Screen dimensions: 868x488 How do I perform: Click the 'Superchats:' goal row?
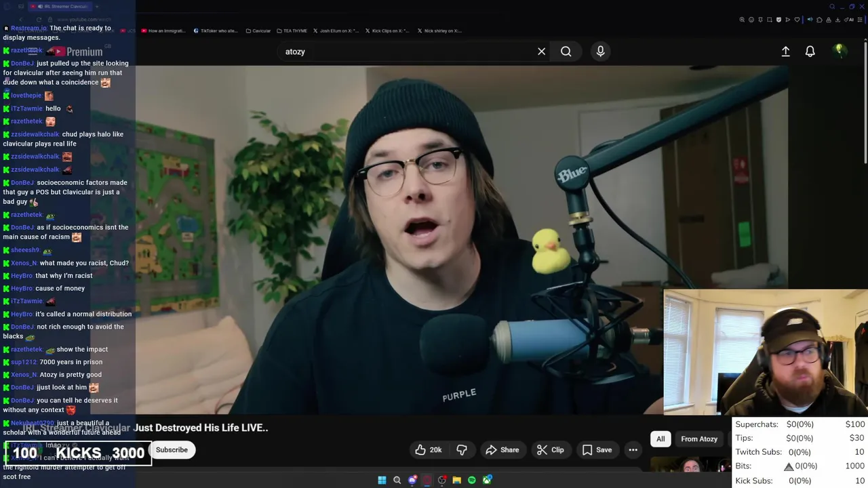(800, 424)
